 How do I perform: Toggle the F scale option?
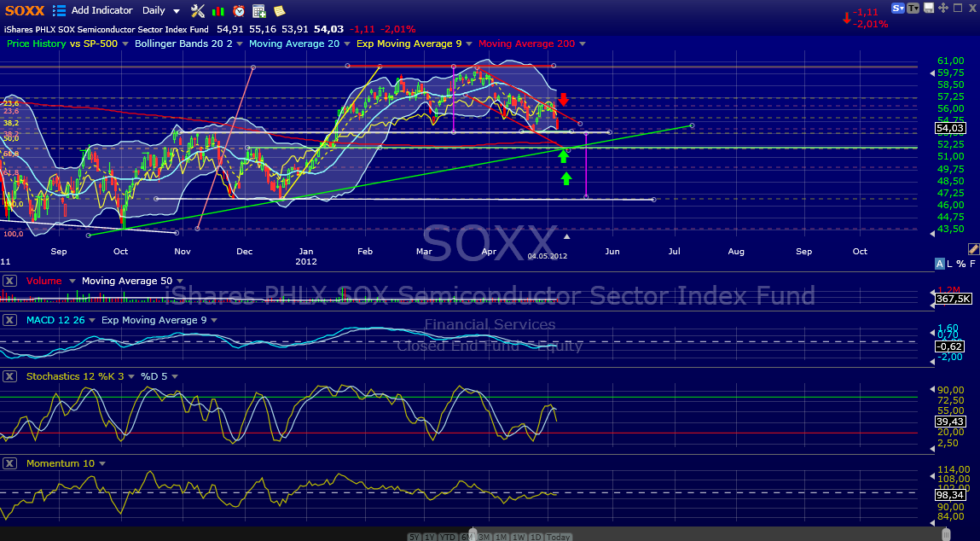tap(971, 264)
